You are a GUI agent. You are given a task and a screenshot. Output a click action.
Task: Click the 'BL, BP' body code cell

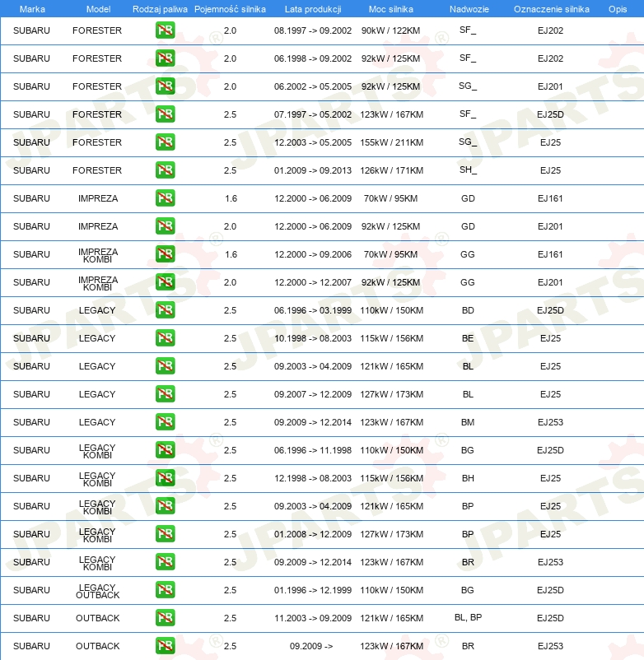[468, 617]
